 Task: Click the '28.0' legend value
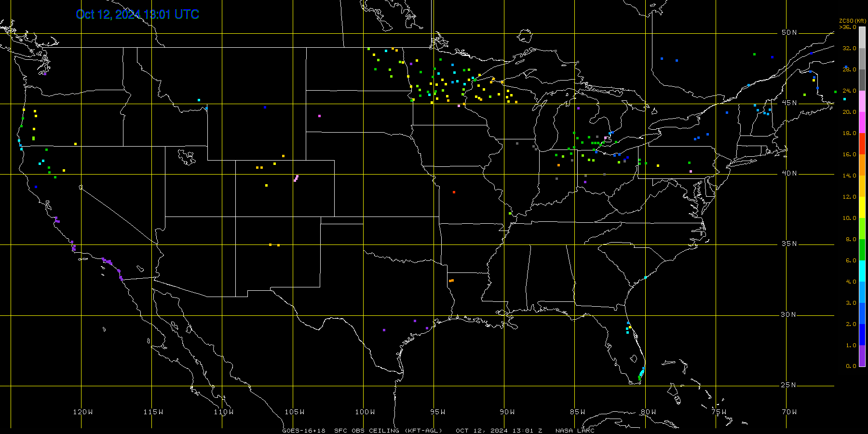tap(849, 69)
